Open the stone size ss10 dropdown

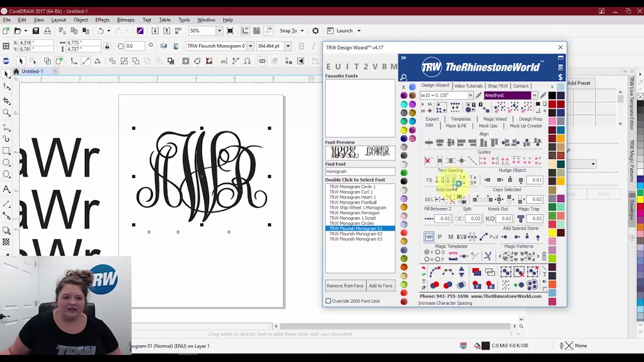tap(470, 96)
